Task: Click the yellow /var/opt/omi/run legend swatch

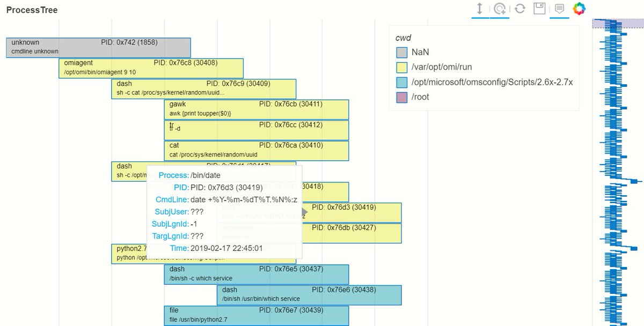Action: point(402,68)
